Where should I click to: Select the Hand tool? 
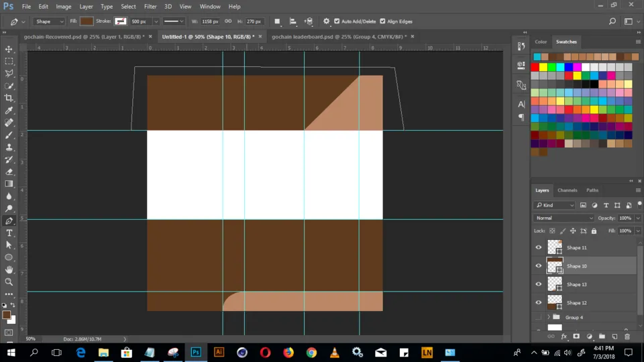pyautogui.click(x=9, y=269)
